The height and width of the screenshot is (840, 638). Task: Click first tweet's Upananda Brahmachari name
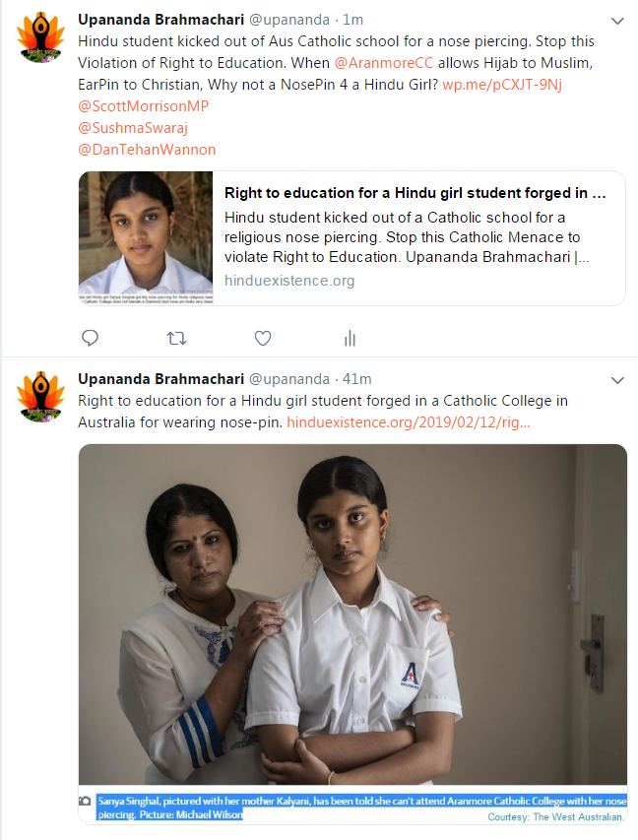pyautogui.click(x=159, y=21)
